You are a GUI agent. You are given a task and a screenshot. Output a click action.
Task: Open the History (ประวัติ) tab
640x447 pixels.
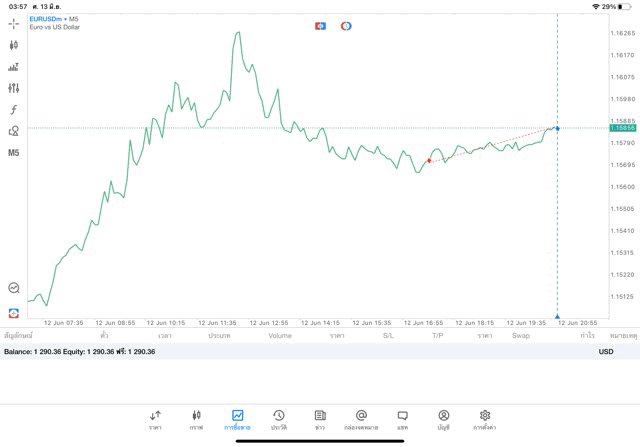point(278,419)
